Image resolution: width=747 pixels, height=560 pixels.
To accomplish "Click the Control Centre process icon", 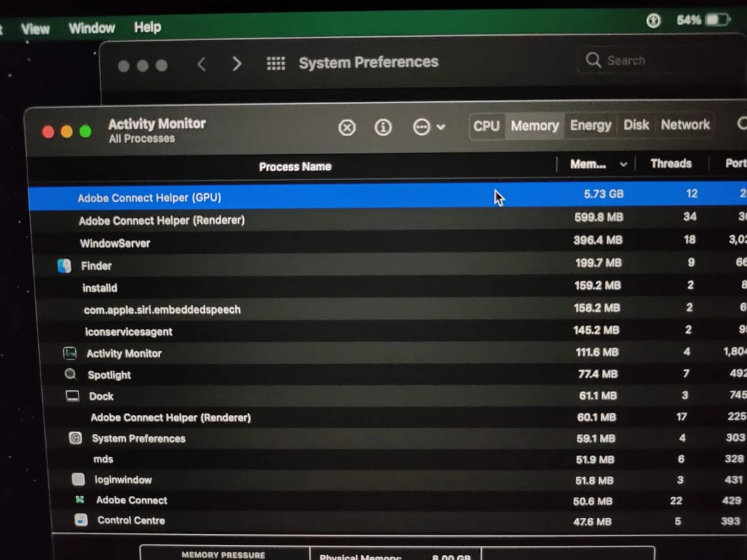I will click(x=81, y=520).
